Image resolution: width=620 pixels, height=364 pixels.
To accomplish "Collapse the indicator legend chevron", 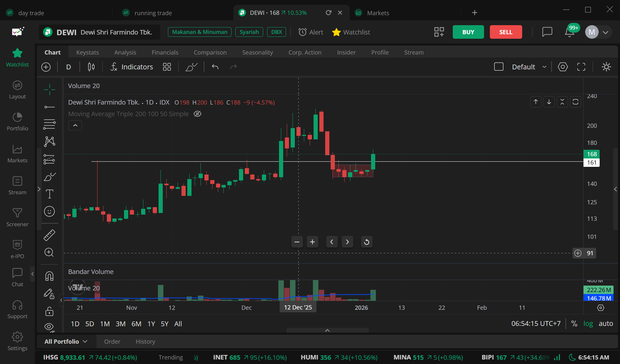I will 75,125.
